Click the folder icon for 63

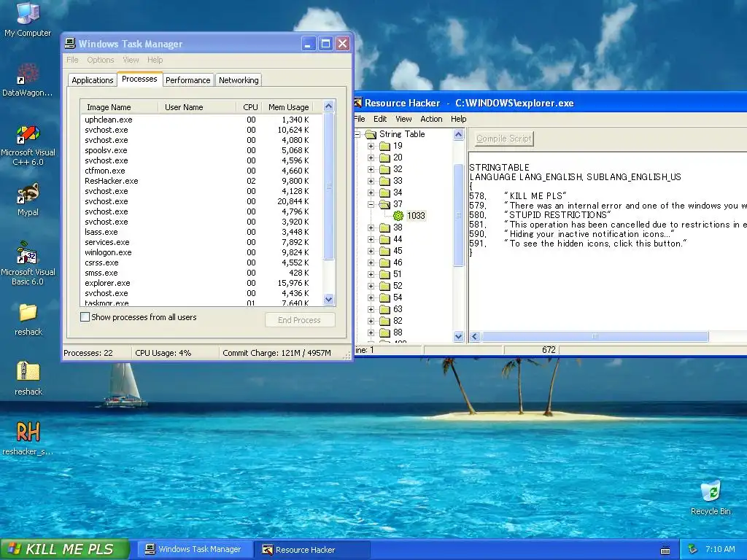[x=385, y=309]
